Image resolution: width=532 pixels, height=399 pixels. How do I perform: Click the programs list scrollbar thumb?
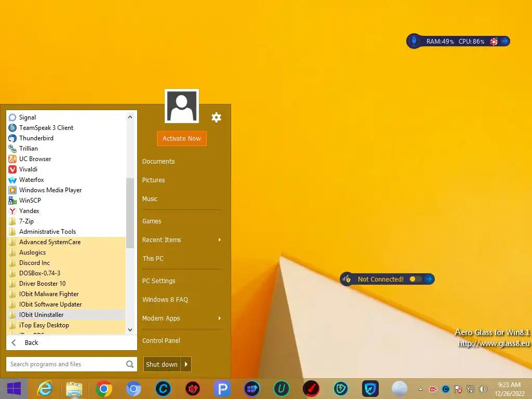(x=130, y=212)
